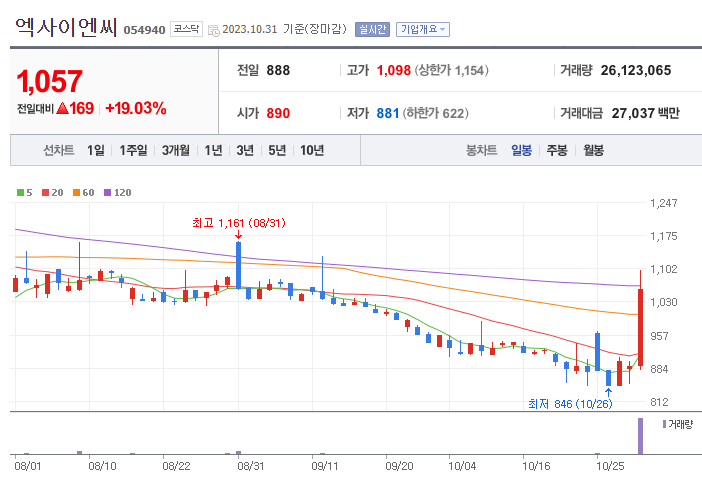Select the 3개월 line chart tab
The image size is (702, 491).
pyautogui.click(x=176, y=150)
